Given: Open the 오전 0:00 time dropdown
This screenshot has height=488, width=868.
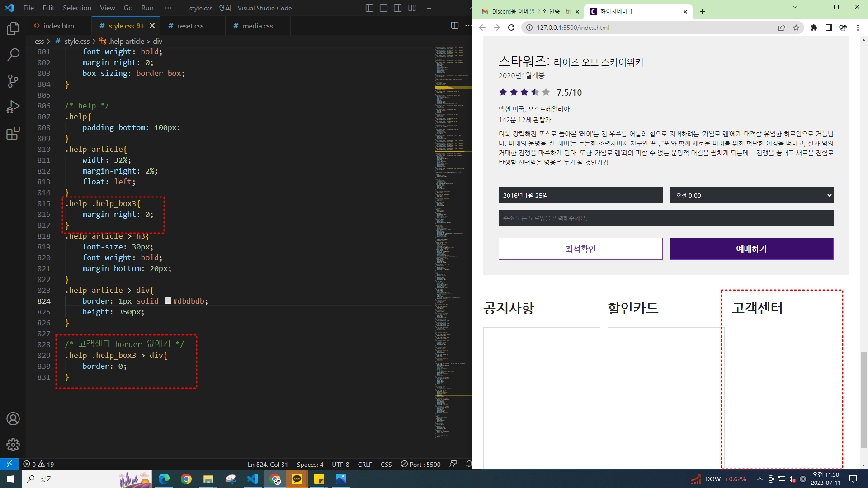Looking at the screenshot, I should pos(751,196).
